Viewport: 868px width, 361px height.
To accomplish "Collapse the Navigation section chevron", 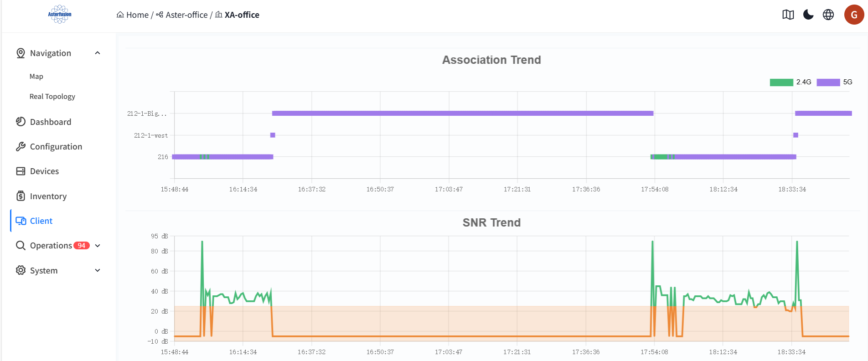I will click(x=98, y=53).
